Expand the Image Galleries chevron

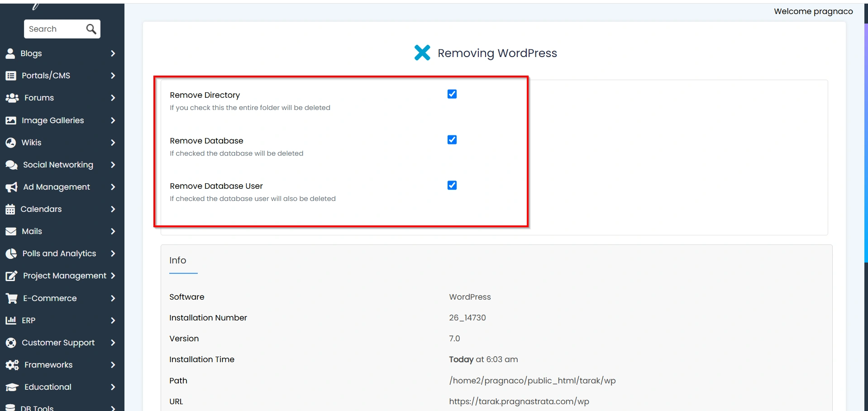[113, 120]
